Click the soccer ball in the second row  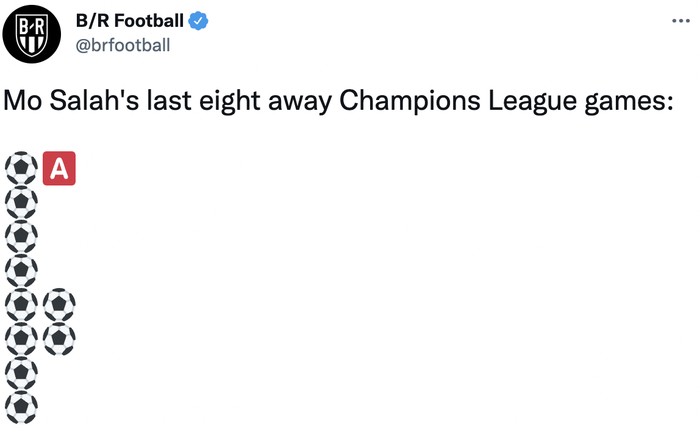tap(22, 203)
